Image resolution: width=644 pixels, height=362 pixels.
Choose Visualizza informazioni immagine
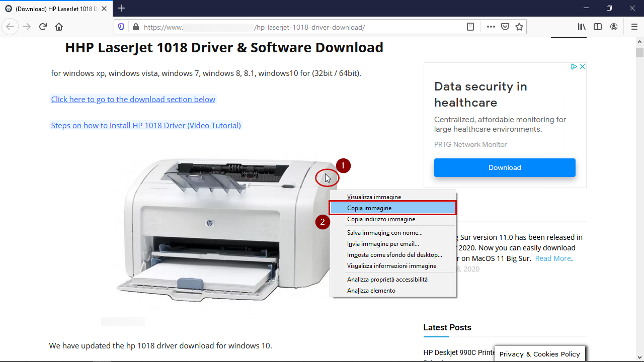pyautogui.click(x=393, y=266)
